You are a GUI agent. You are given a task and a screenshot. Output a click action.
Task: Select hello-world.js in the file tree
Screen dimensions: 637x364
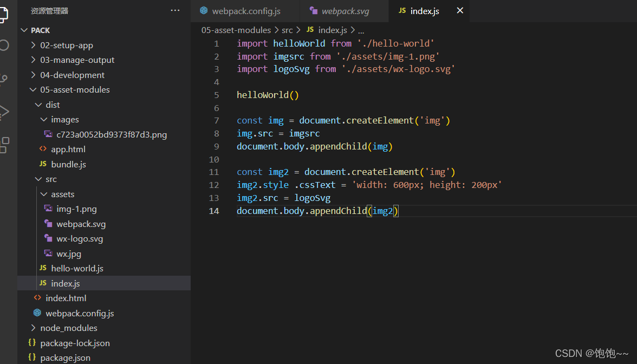point(77,268)
